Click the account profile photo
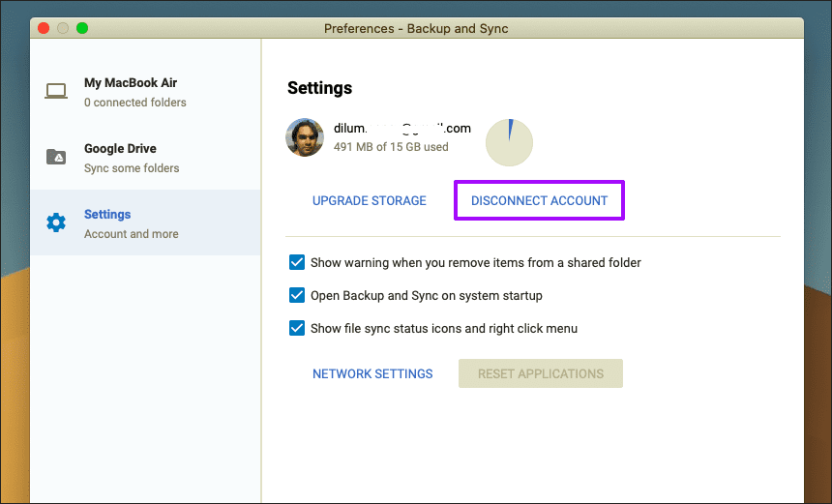 (x=305, y=137)
